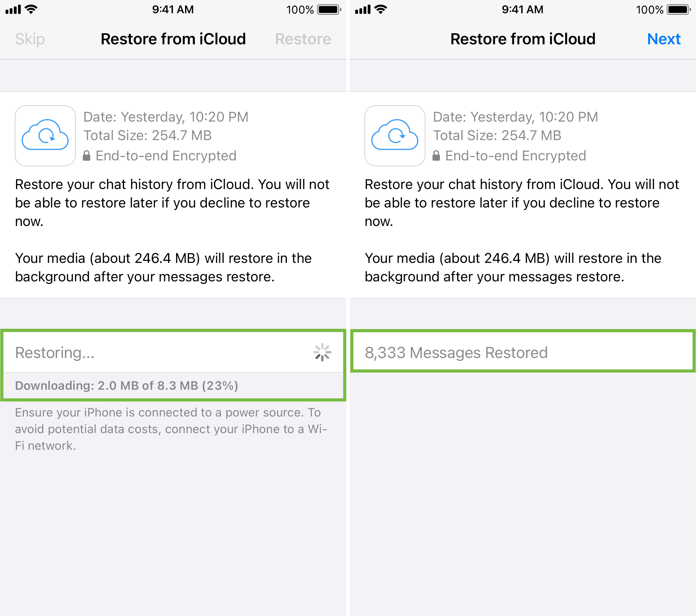
Task: Tap the battery icon on the left screen
Action: click(329, 10)
